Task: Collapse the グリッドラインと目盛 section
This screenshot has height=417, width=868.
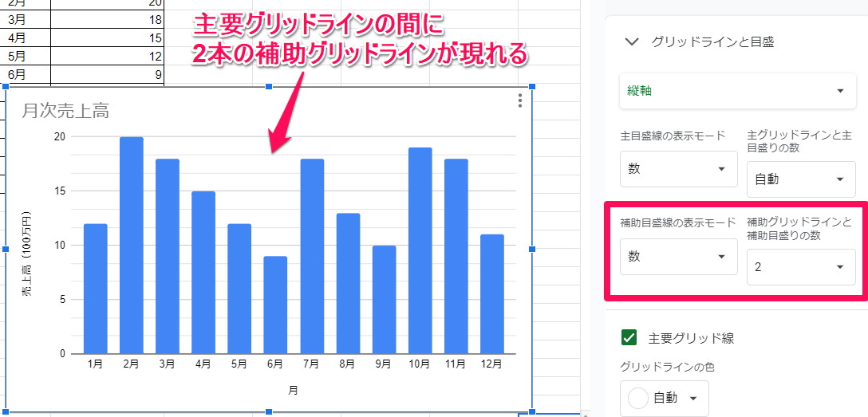Action: tap(632, 41)
